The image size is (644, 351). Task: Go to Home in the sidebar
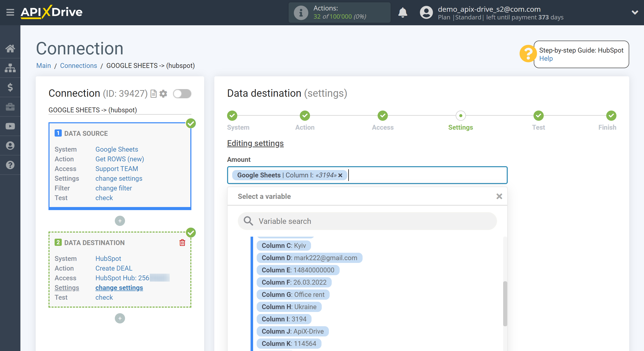coord(10,48)
